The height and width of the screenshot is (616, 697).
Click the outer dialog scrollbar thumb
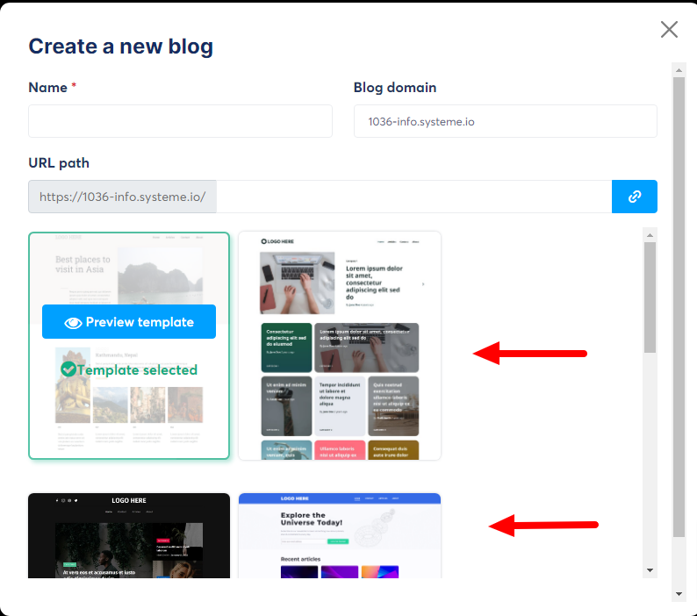[x=679, y=307]
